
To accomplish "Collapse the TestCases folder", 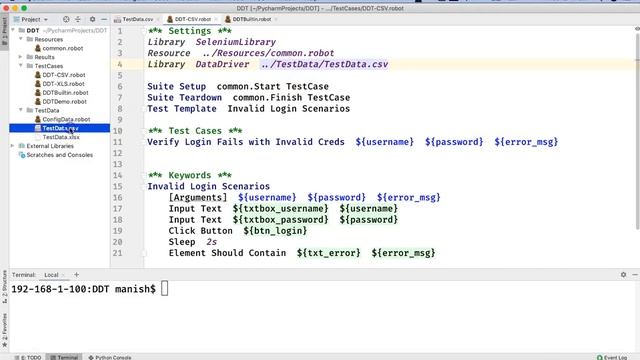I will (x=21, y=65).
